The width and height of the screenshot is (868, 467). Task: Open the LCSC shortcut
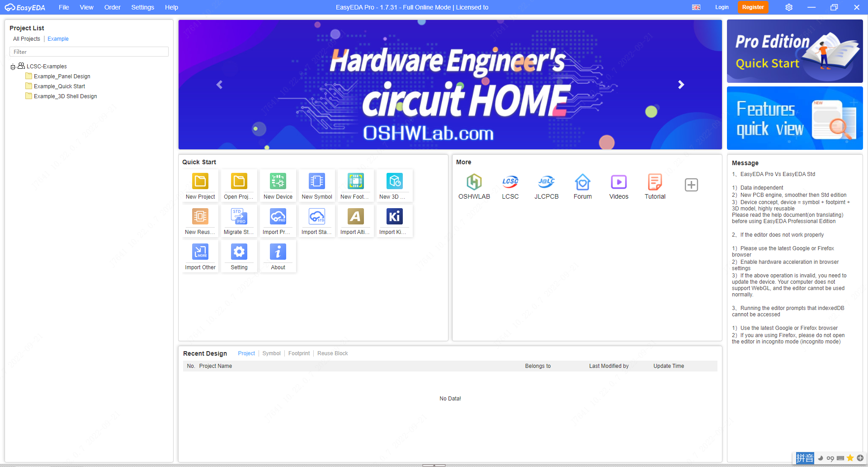510,186
